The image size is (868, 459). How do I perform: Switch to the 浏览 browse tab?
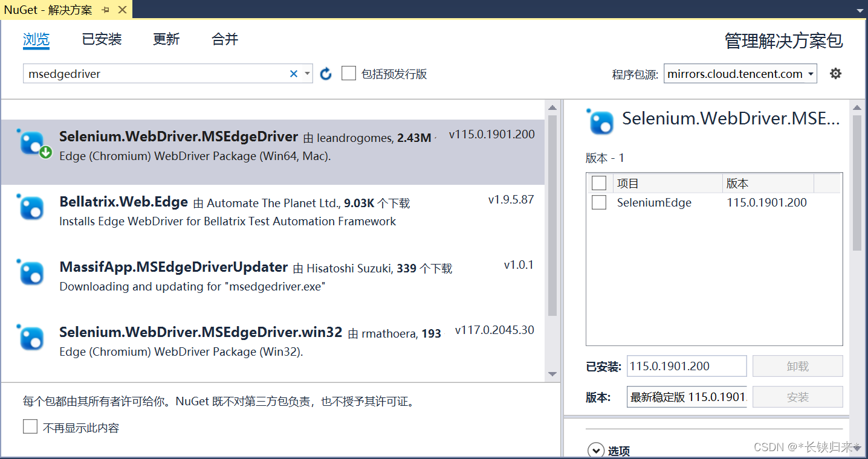pyautogui.click(x=36, y=40)
